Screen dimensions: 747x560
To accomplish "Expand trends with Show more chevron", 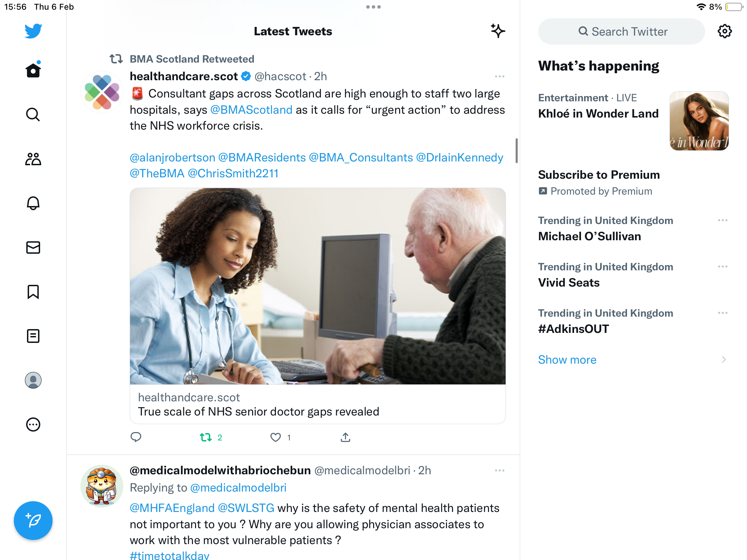I will 724,360.
